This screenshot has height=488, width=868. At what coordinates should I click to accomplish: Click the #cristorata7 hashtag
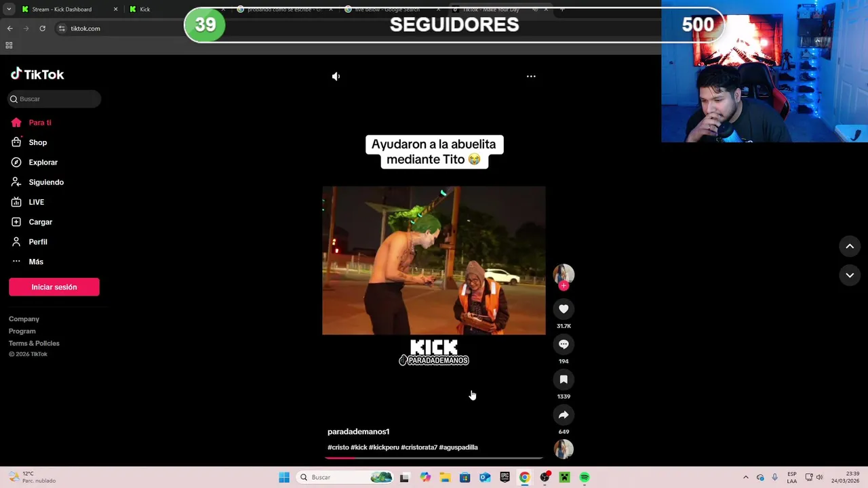click(419, 447)
